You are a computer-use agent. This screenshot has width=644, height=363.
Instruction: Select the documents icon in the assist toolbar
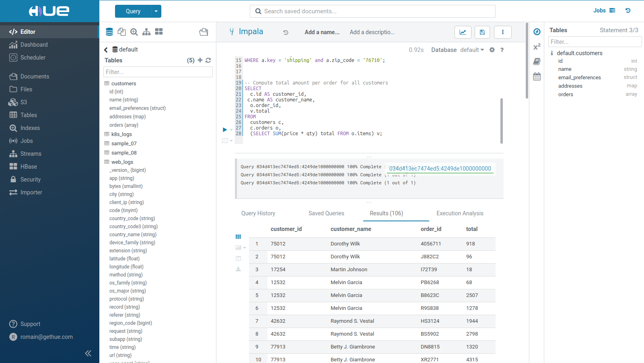click(x=121, y=31)
